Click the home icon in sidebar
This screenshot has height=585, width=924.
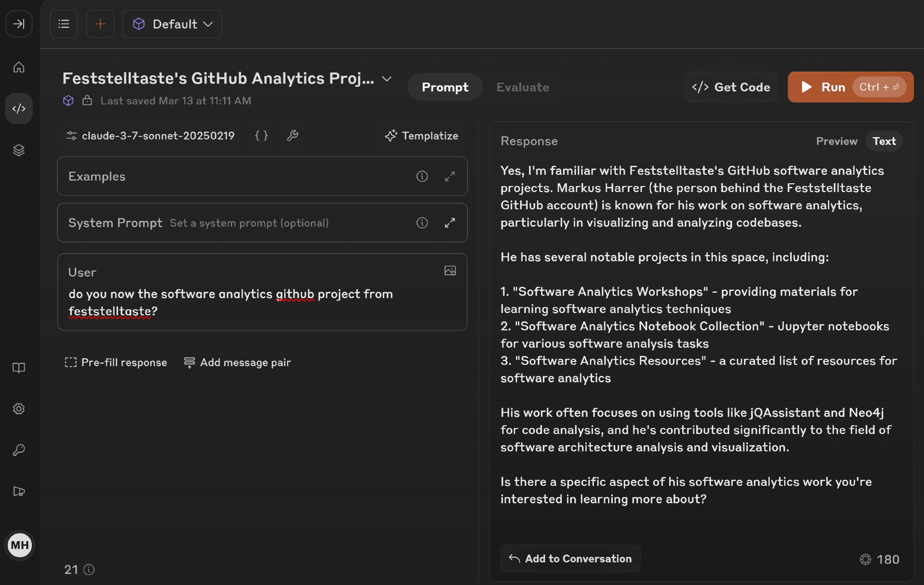[x=18, y=67]
